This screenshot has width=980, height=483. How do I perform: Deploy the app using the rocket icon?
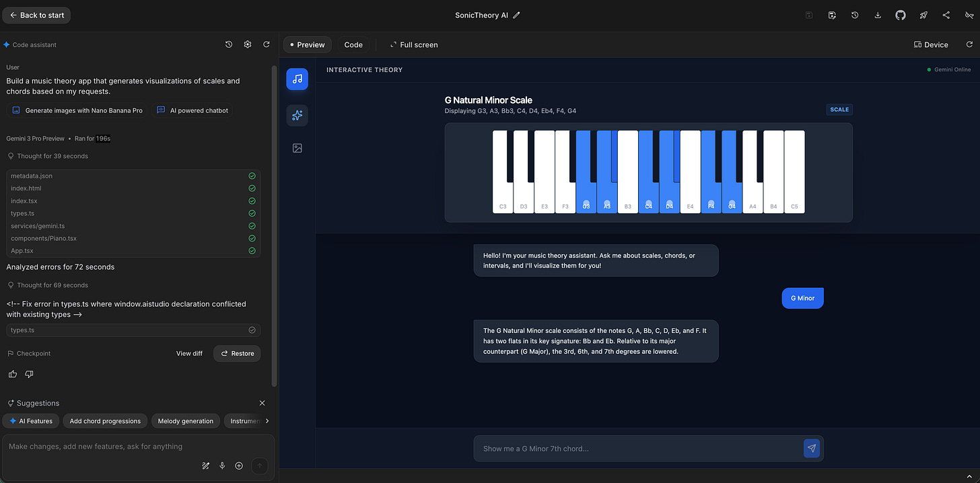(923, 15)
